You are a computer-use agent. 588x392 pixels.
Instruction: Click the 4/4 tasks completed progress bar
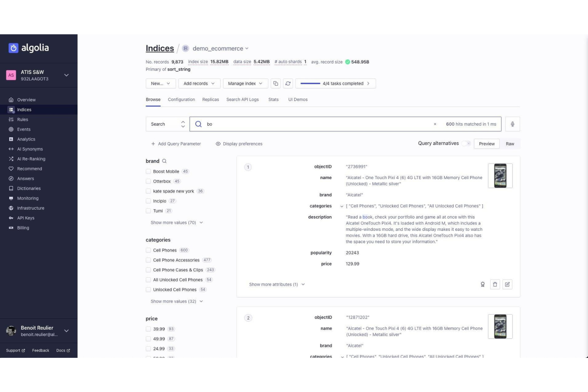pyautogui.click(x=335, y=83)
